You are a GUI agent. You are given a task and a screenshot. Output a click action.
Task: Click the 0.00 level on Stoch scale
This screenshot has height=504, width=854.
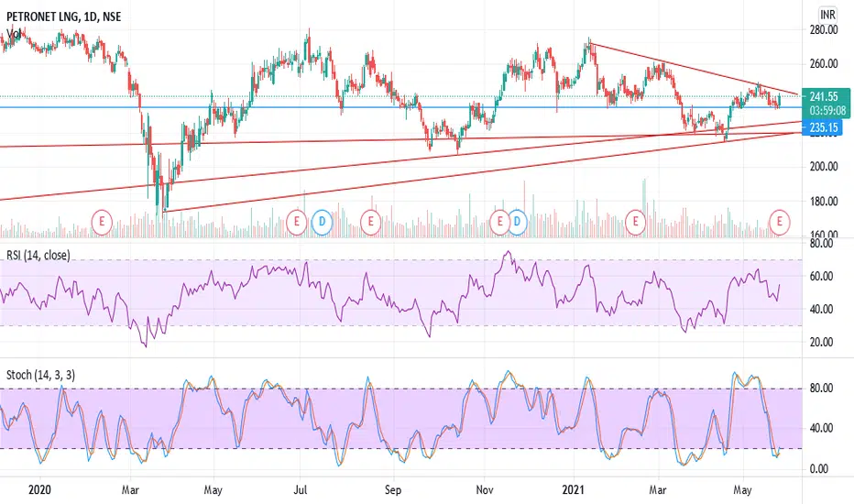pyautogui.click(x=818, y=468)
